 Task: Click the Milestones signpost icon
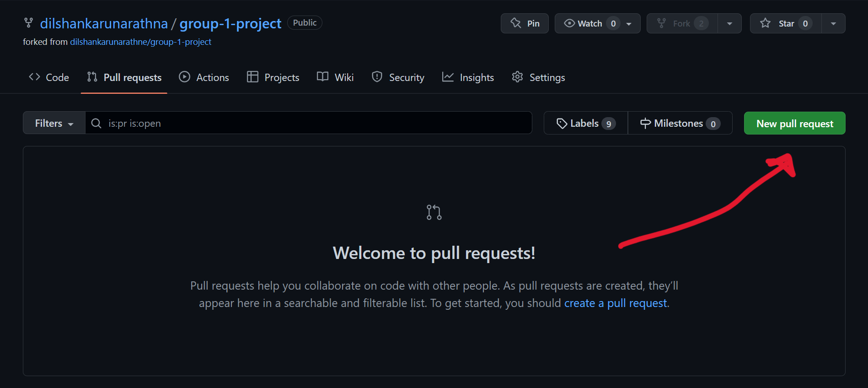[x=645, y=124]
